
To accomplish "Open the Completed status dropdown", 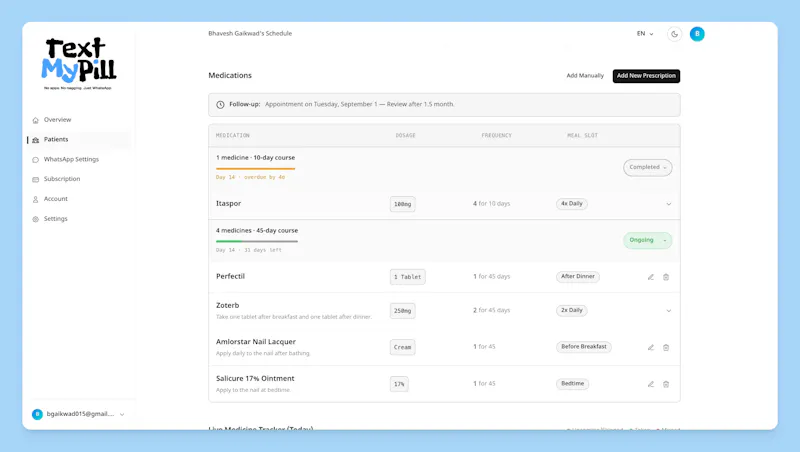I will pos(647,167).
